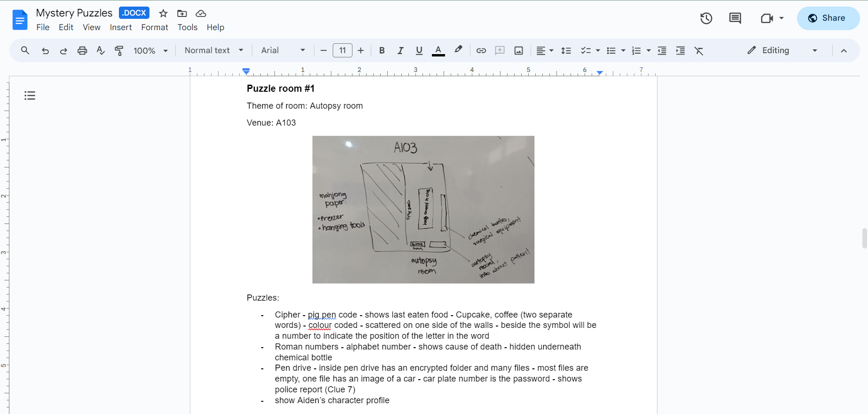Decrease the paragraph indent
Viewport: 868px width, 414px height.
662,50
